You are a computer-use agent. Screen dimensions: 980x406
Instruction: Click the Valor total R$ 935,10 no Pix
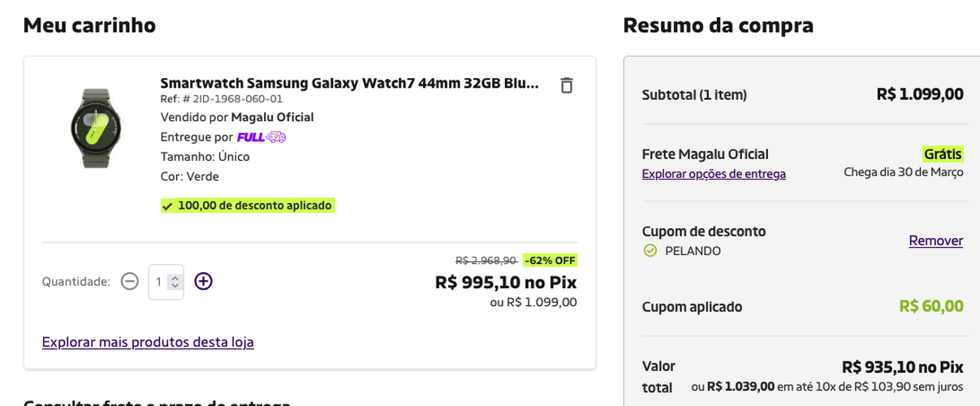point(903,366)
